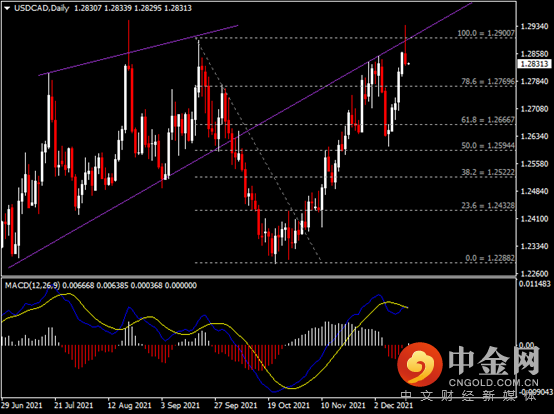Click the 1.29340 price scale label
This screenshot has width=554, height=414.
point(535,26)
